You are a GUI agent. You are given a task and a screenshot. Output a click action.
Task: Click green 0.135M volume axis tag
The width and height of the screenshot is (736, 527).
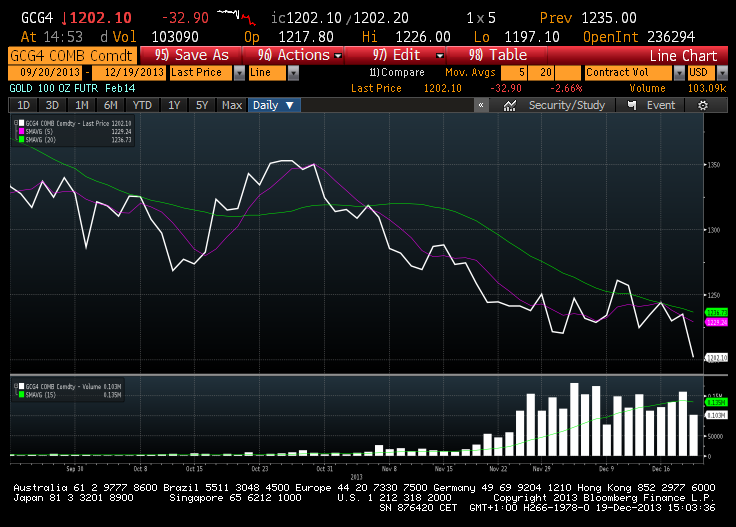pyautogui.click(x=716, y=403)
